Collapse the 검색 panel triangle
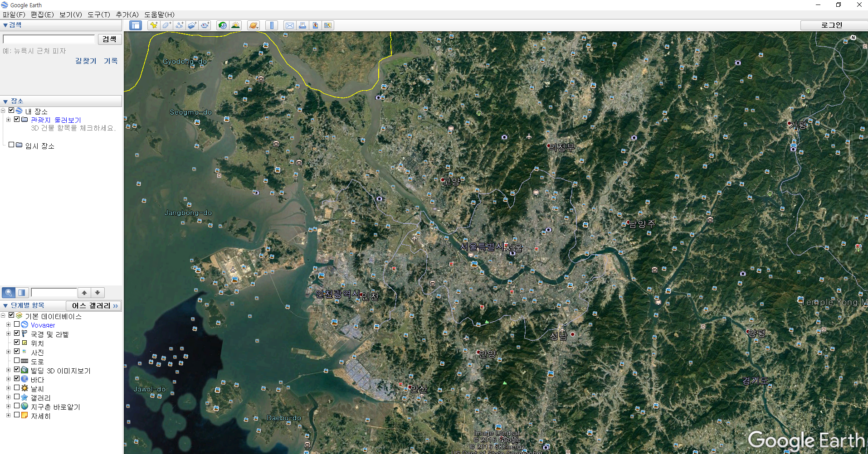Image resolution: width=868 pixels, height=454 pixels. tap(5, 25)
